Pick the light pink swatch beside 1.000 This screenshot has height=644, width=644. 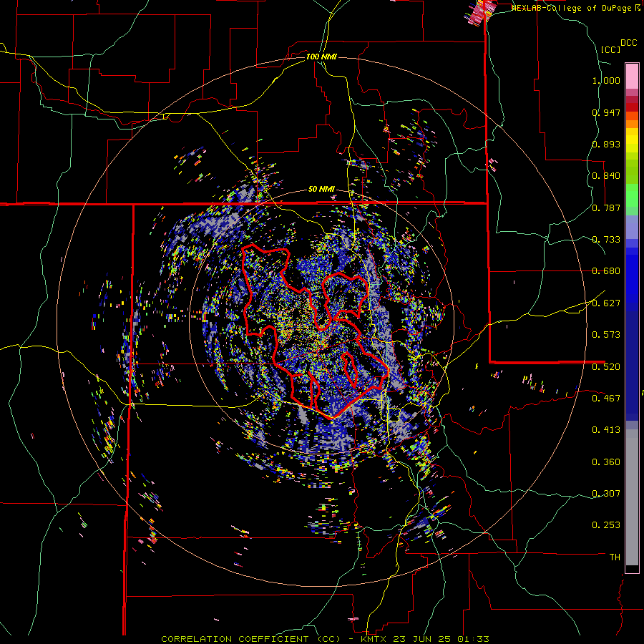coord(632,77)
